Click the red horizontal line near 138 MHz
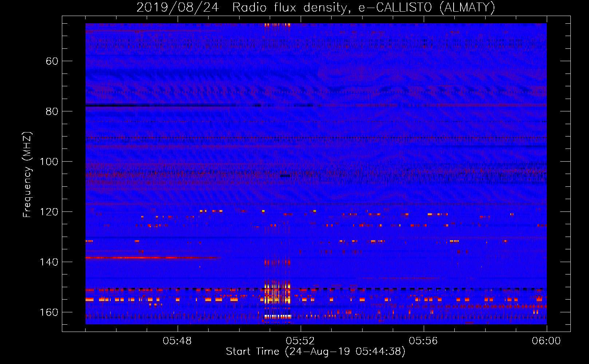The image size is (589, 364). 153,258
